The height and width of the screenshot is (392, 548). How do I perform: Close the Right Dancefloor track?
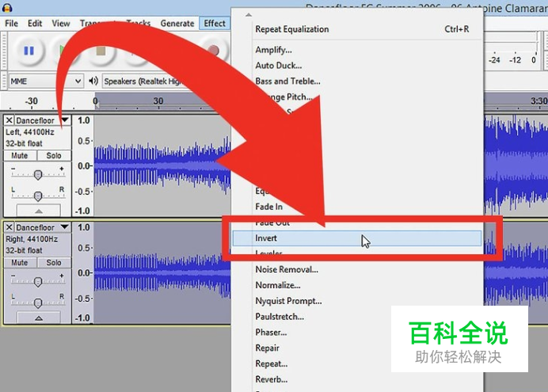pyautogui.click(x=9, y=227)
